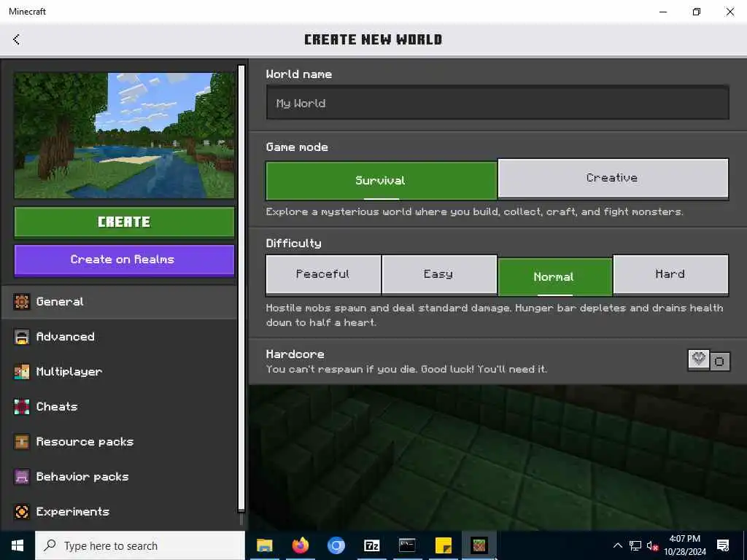Click the Experiments section icon
Viewport: 747px width, 560px height.
point(22,511)
